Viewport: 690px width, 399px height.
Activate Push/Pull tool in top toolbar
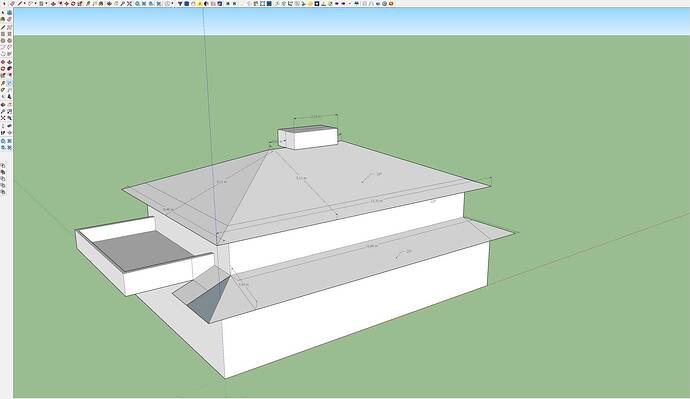pos(53,4)
